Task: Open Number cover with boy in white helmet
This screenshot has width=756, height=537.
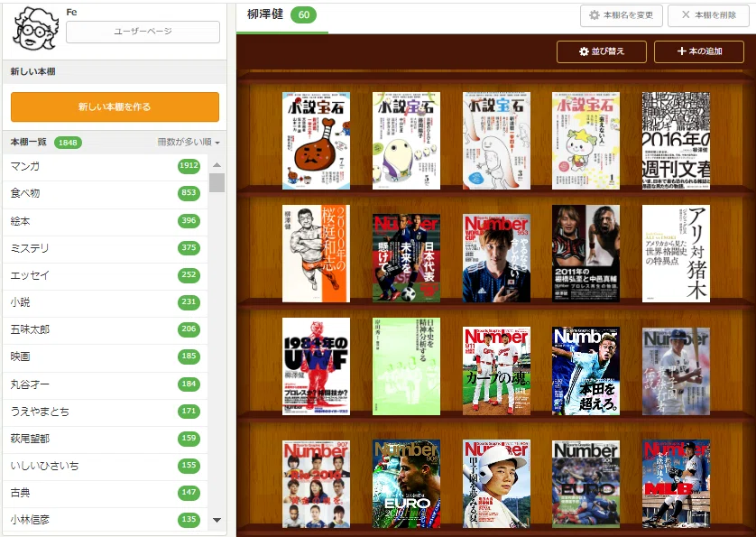Action: pos(496,484)
